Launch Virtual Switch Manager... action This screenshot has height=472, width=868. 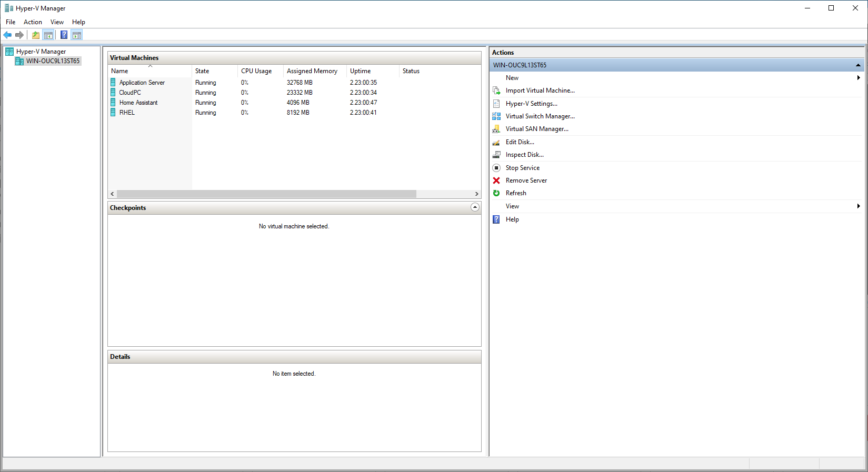[540, 116]
